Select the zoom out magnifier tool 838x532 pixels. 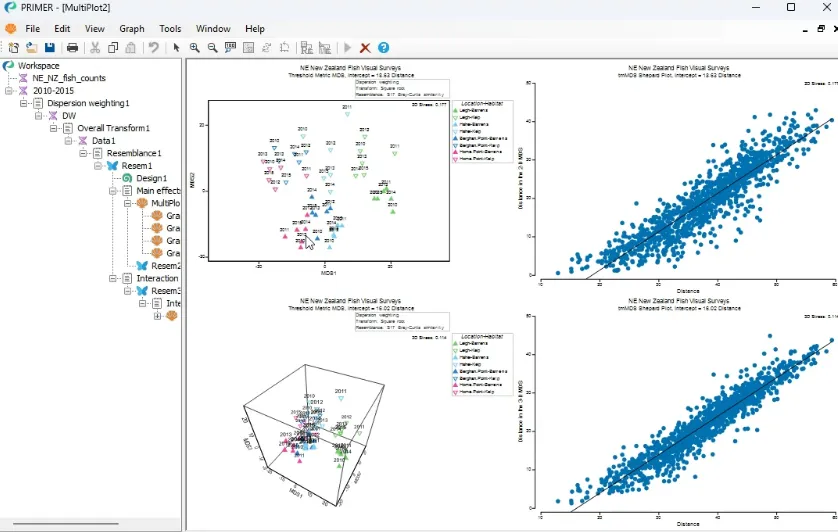tap(212, 48)
